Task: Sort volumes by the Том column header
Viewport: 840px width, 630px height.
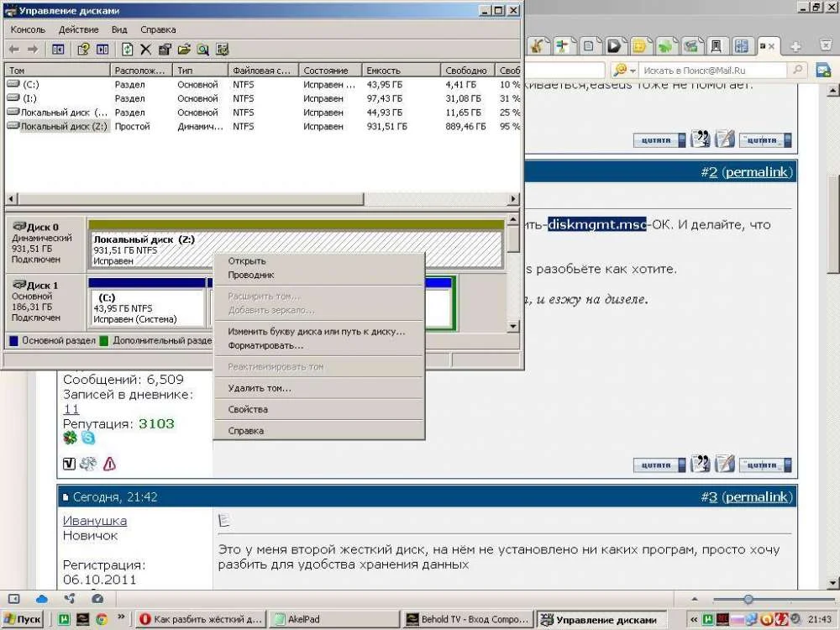Action: [57, 71]
